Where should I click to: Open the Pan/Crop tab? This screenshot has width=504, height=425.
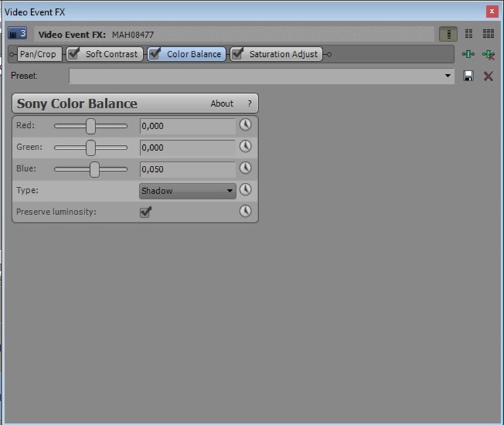click(39, 54)
